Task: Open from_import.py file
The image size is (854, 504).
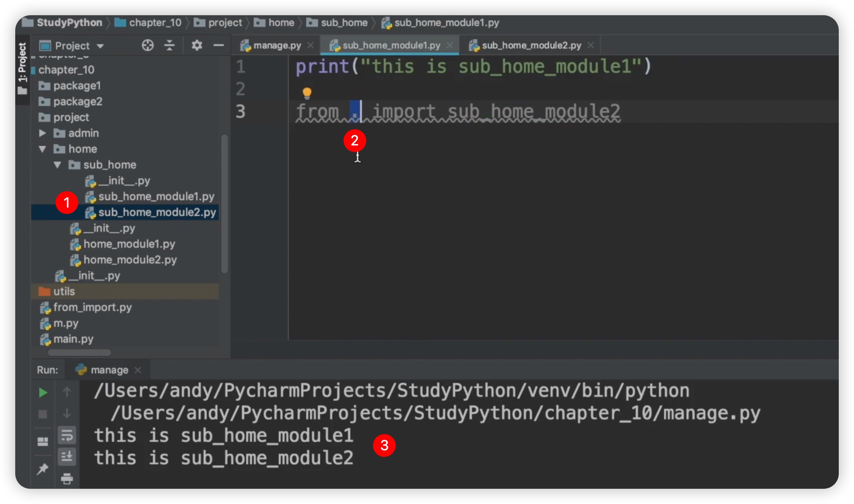Action: 92,307
